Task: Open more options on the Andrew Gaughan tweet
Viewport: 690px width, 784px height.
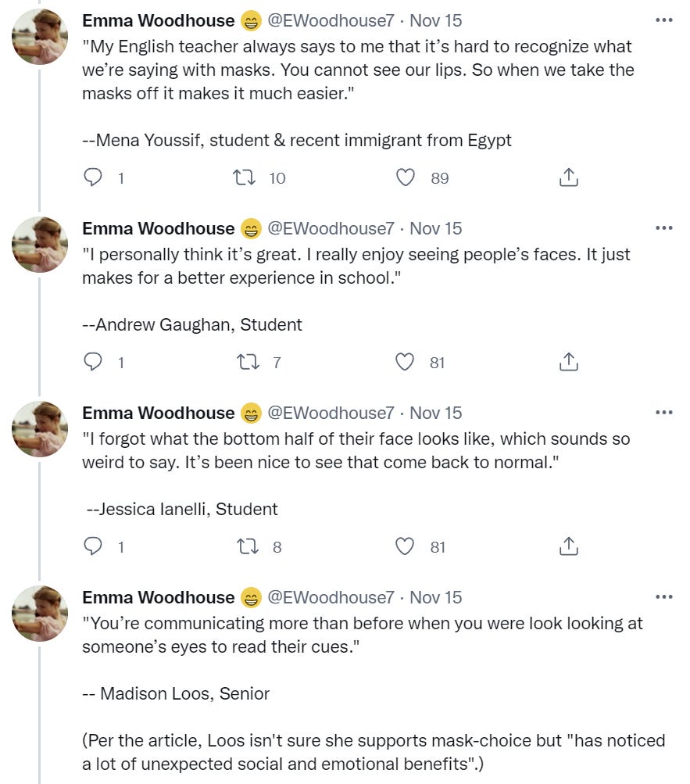Action: [664, 228]
